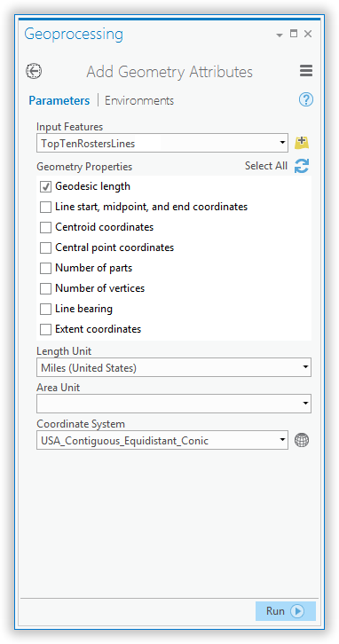
Task: Enable the Line bearing option
Action: point(45,310)
